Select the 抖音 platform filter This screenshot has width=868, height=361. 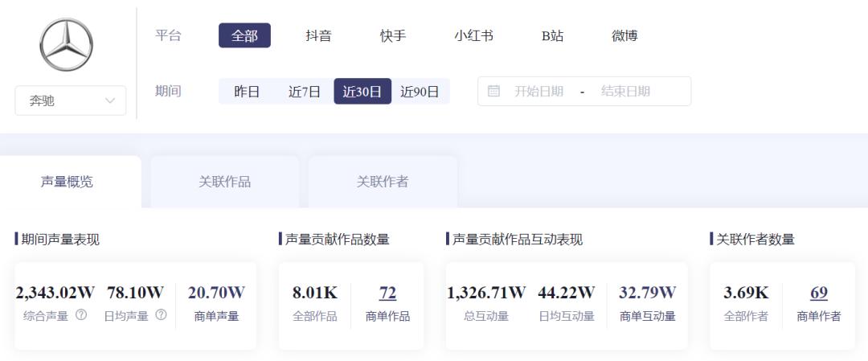pyautogui.click(x=318, y=35)
